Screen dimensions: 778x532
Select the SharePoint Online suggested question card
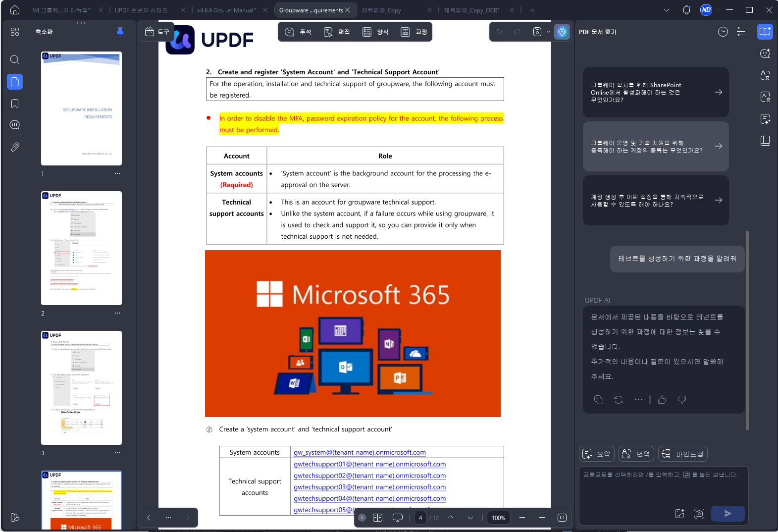[656, 92]
